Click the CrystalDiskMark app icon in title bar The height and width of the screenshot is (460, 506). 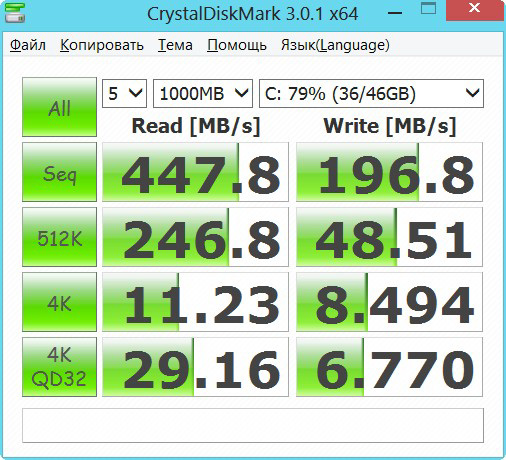pos(15,13)
